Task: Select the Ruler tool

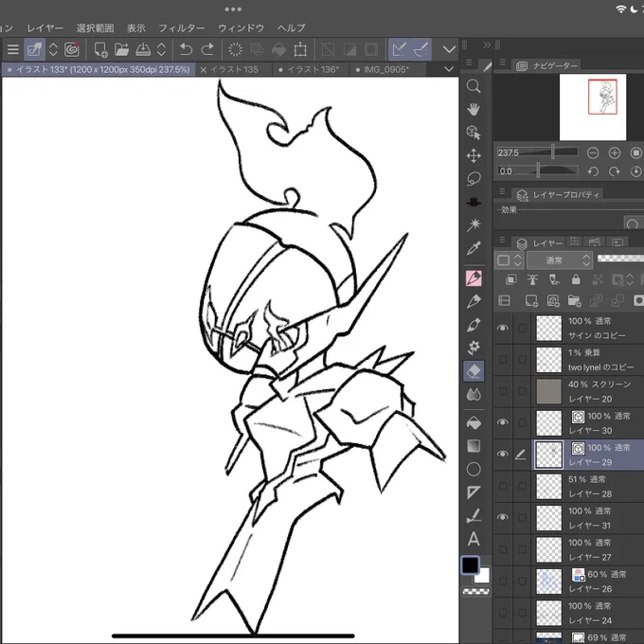Action: 474,515
